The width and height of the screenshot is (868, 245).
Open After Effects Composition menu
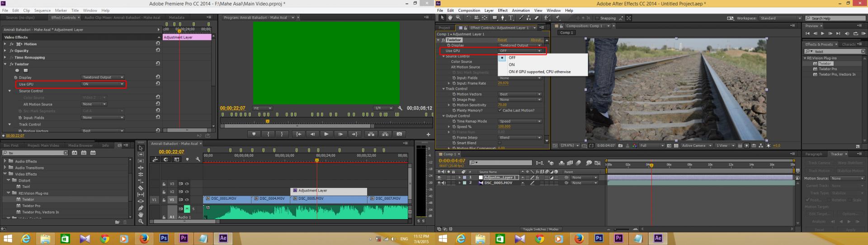469,10
